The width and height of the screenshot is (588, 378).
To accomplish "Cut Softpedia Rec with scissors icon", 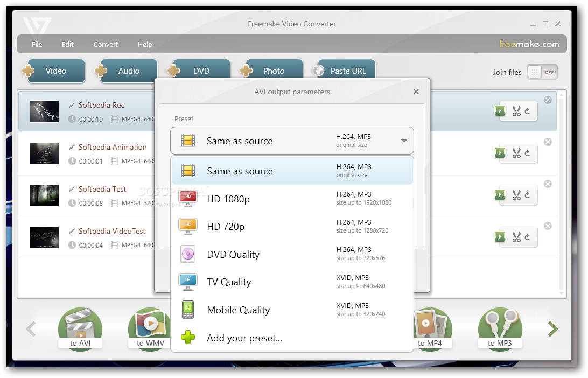I will (x=516, y=111).
